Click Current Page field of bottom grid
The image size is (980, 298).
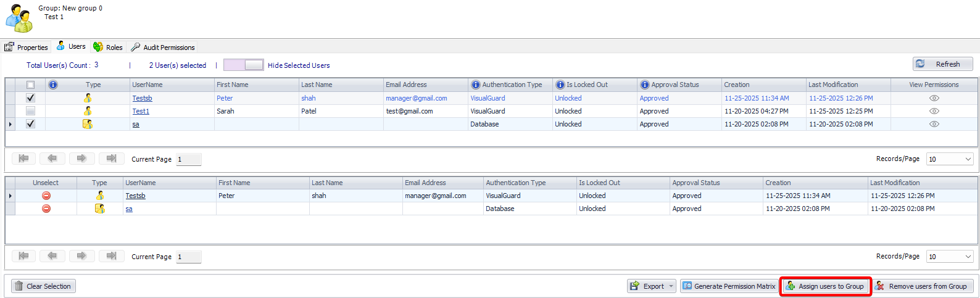(x=189, y=257)
